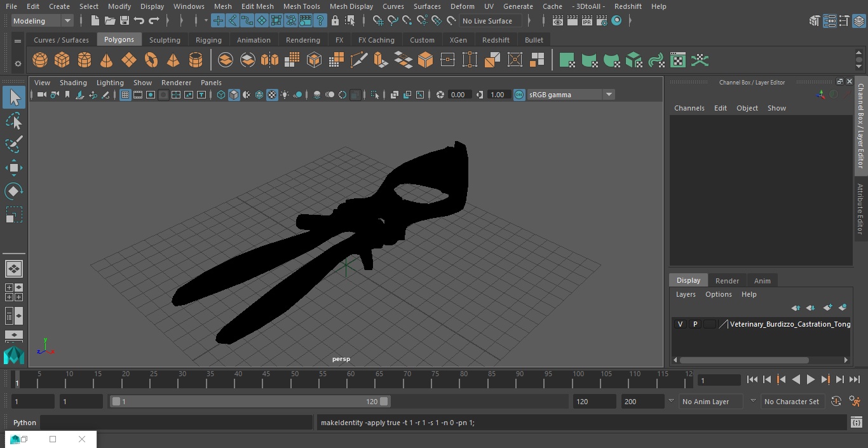The image size is (868, 448).
Task: Open the viewport Lighting menu
Action: coord(110,83)
